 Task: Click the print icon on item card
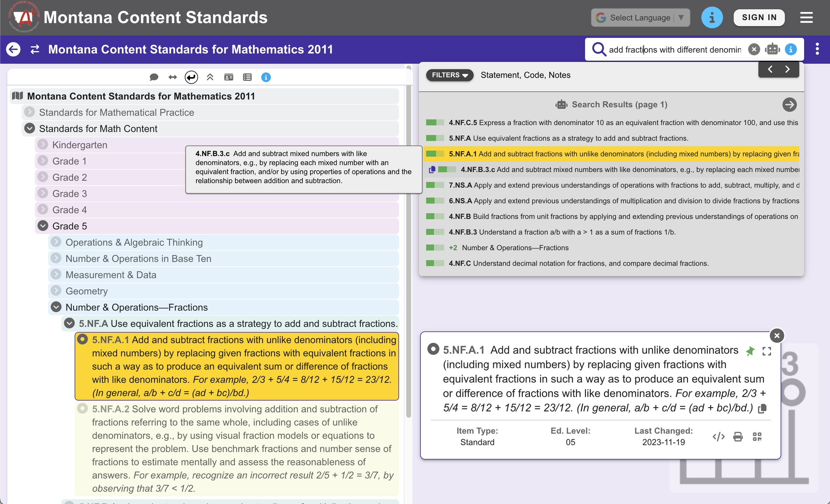pyautogui.click(x=738, y=437)
